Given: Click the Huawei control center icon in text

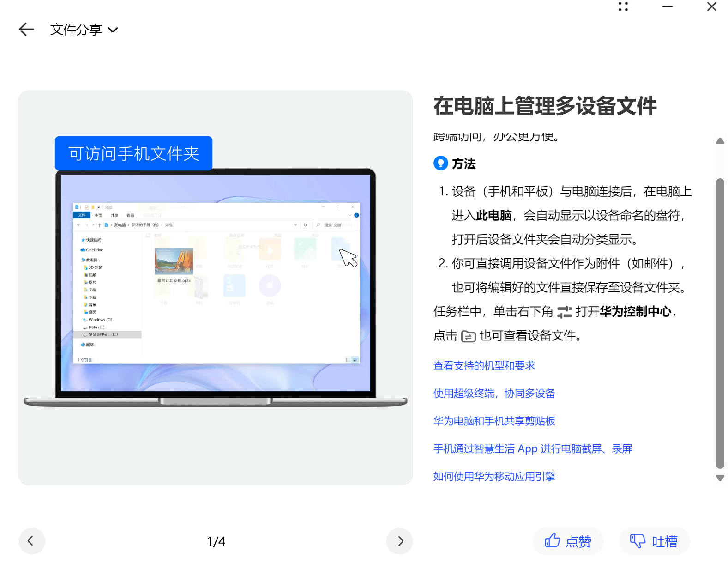Looking at the screenshot, I should pyautogui.click(x=564, y=312).
